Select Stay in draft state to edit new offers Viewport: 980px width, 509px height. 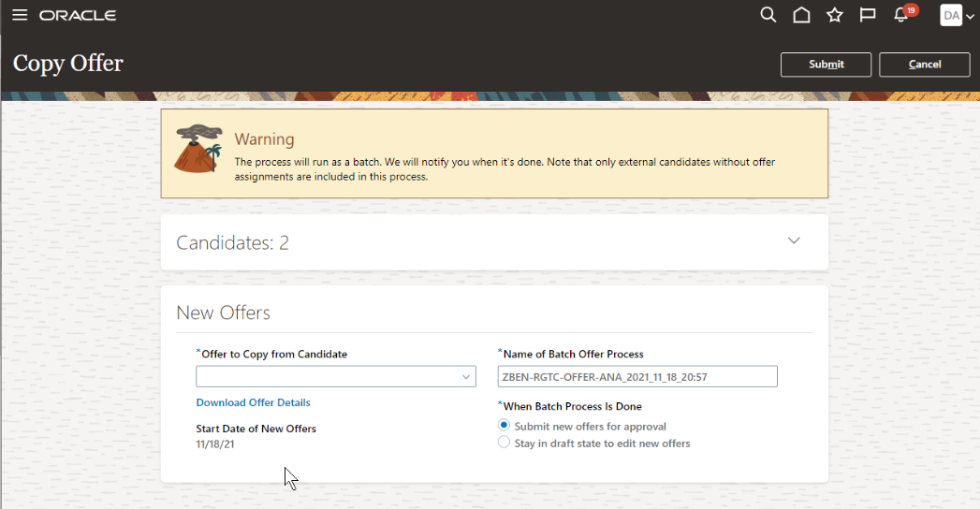tap(504, 443)
